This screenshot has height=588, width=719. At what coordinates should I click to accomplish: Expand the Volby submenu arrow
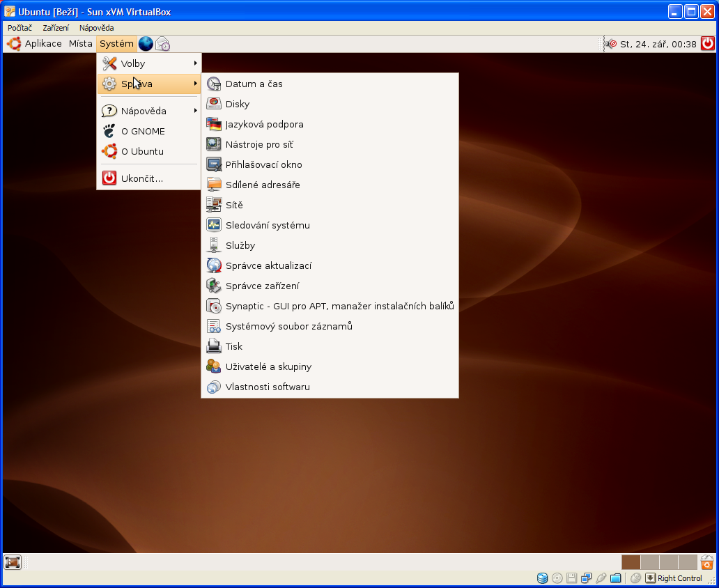[196, 63]
